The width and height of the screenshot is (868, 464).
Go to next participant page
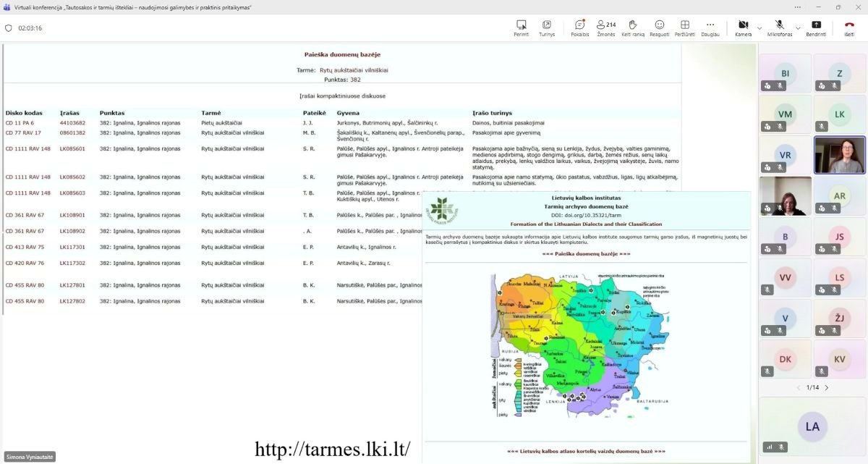click(827, 388)
